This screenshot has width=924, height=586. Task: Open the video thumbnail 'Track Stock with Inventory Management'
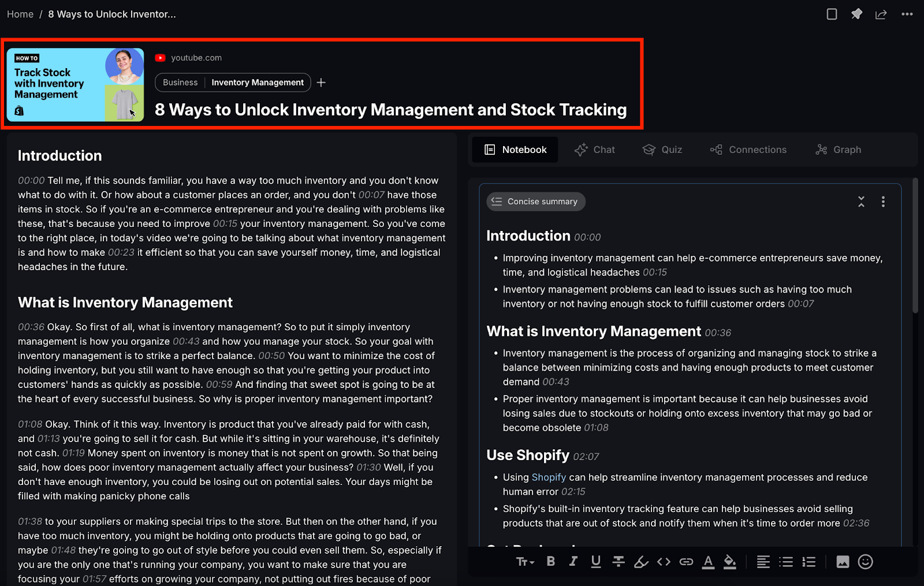75,85
